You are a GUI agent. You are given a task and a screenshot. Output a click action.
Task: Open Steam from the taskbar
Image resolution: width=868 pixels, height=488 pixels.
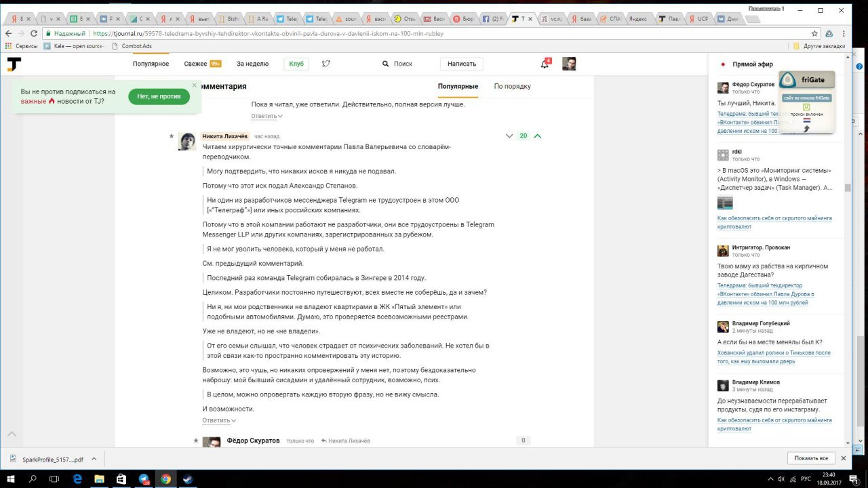pyautogui.click(x=187, y=479)
